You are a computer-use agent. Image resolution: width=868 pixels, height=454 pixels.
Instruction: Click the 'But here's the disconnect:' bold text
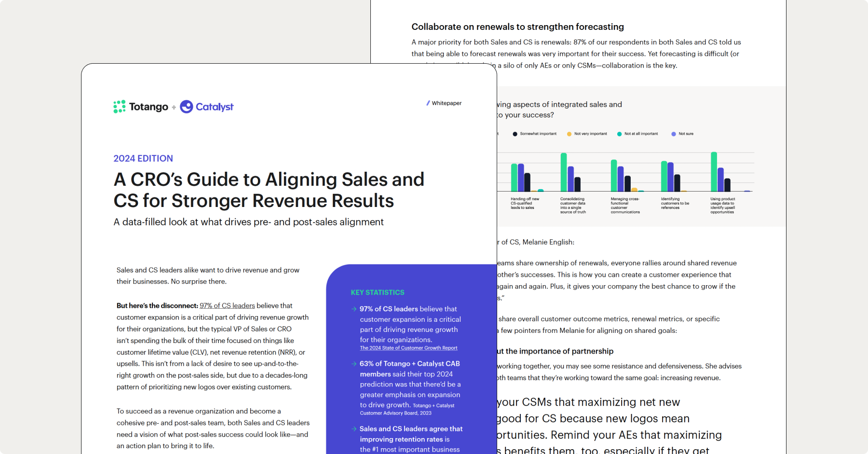coord(157,306)
